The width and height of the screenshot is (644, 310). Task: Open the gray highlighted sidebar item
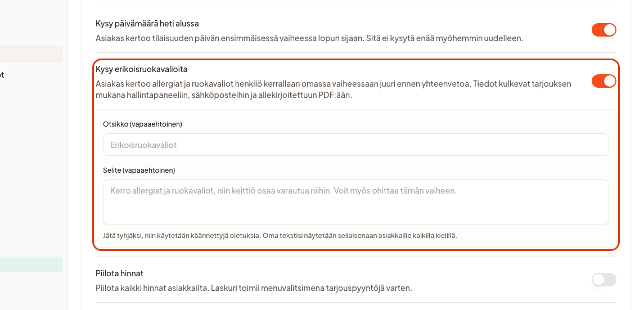[31, 54]
